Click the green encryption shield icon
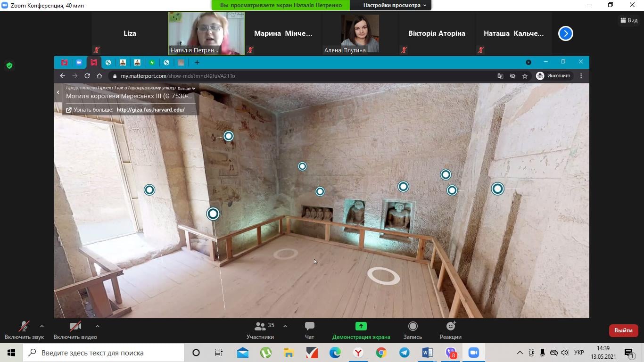Screen dimensions: 644x362 9,66
